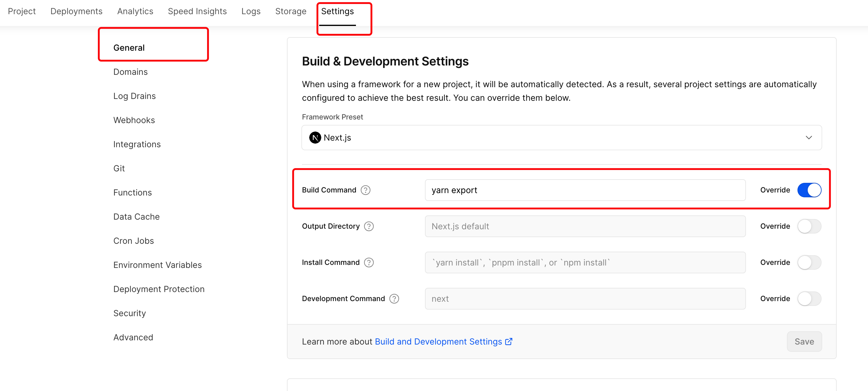Click the Output Directory help icon

coord(369,226)
